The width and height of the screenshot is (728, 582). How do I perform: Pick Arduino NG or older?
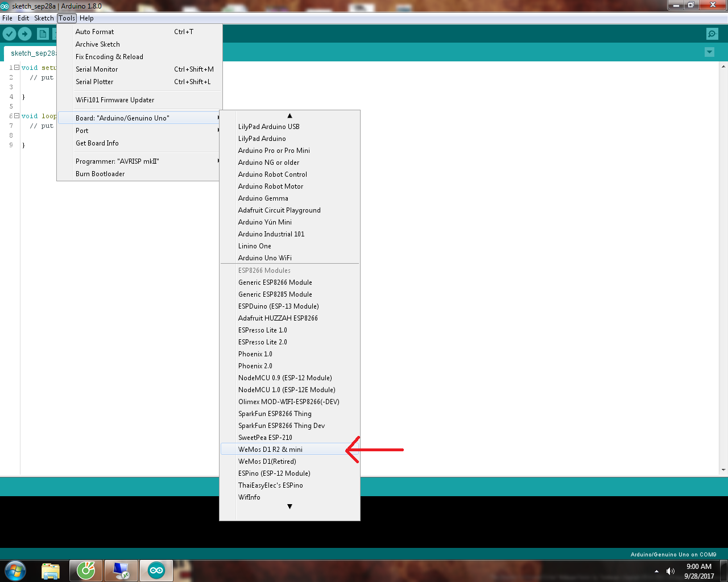coord(289,163)
